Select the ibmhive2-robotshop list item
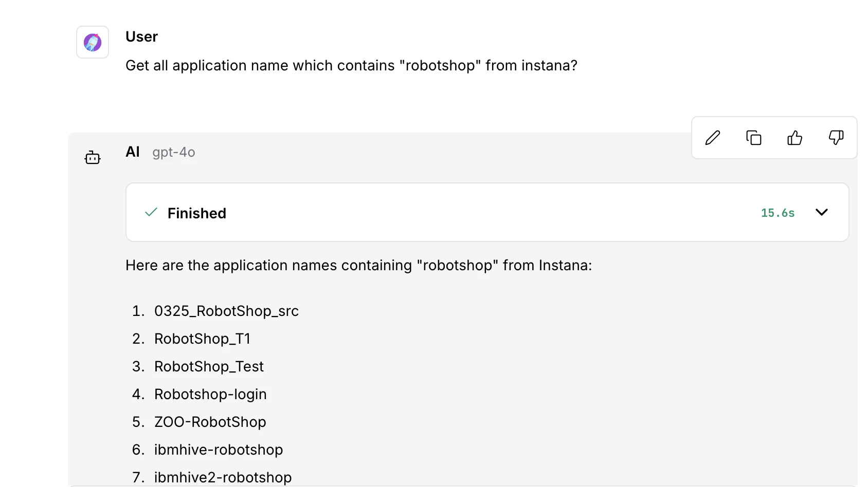868x487 pixels. click(223, 477)
